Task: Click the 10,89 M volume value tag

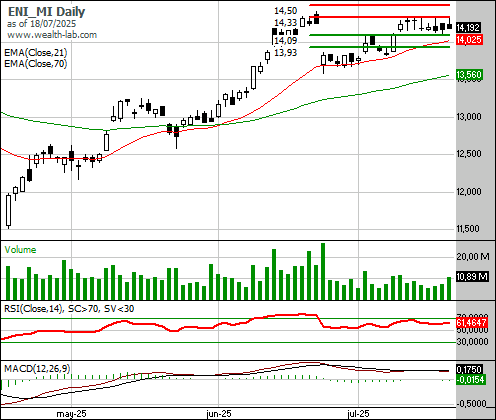Action: [x=472, y=277]
